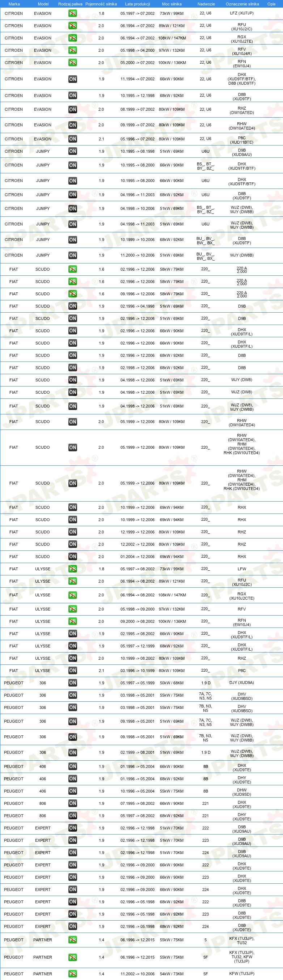Click the ON icon in the Peugeot 806 07.1995 row

[73, 803]
